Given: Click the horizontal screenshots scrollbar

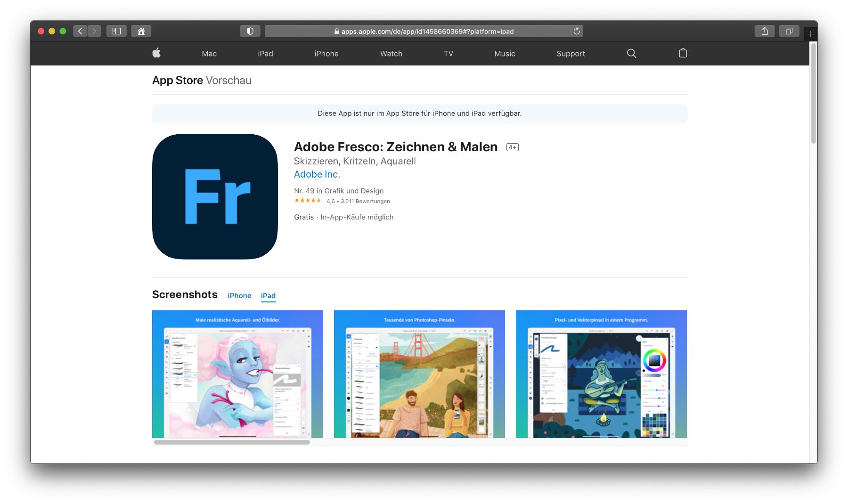Looking at the screenshot, I should 232,442.
